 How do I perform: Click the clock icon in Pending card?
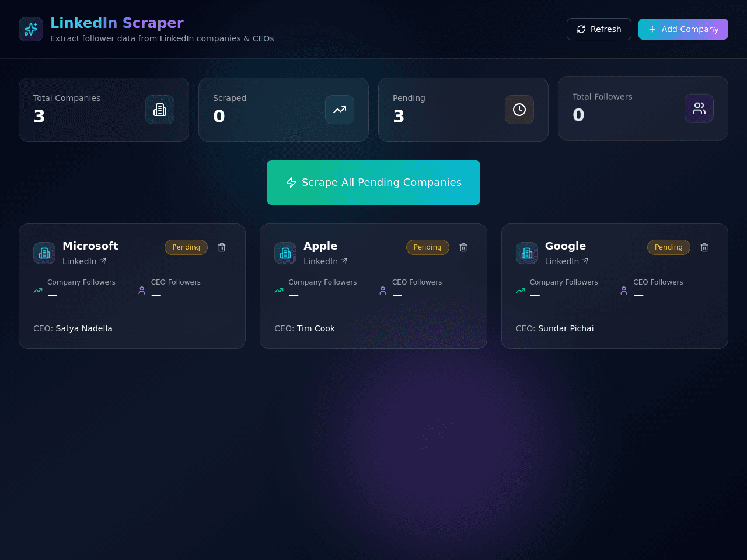519,110
